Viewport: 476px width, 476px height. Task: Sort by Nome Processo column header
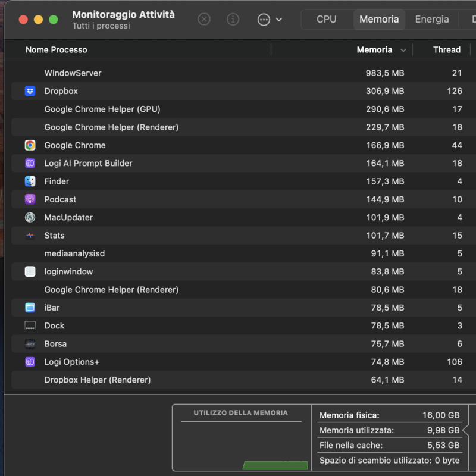click(x=56, y=50)
